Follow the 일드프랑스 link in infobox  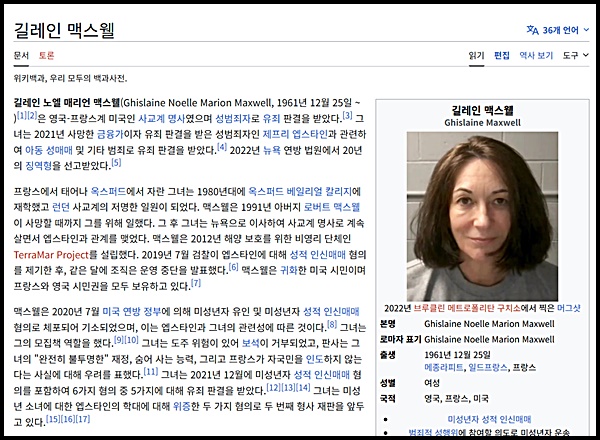[x=488, y=367]
